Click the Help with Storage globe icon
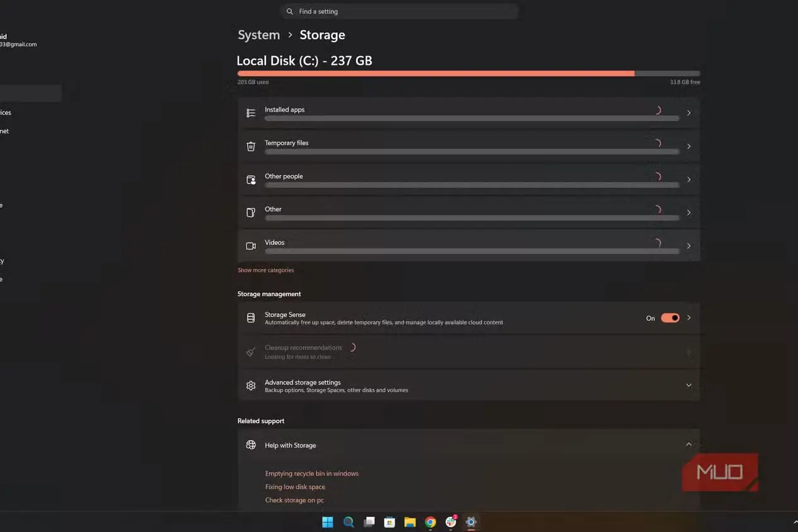This screenshot has width=798, height=532. 251,445
